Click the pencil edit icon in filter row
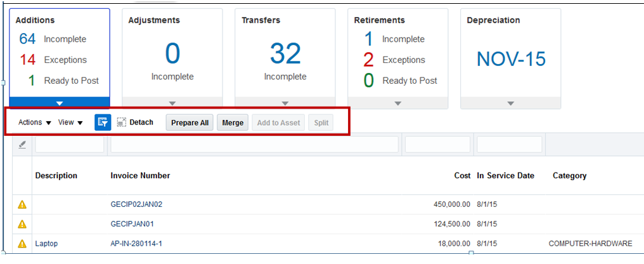This screenshot has height=264, width=644. (22, 145)
